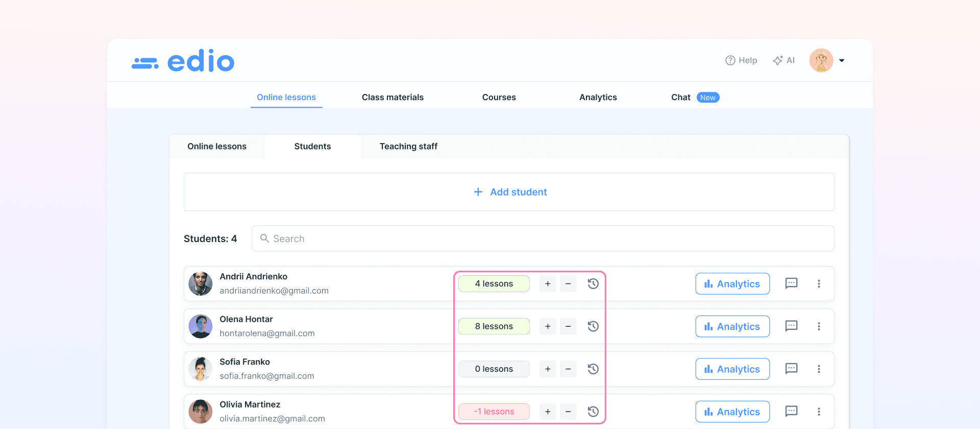Add a lesson for Andrii Andrienko
980x429 pixels.
coord(548,283)
